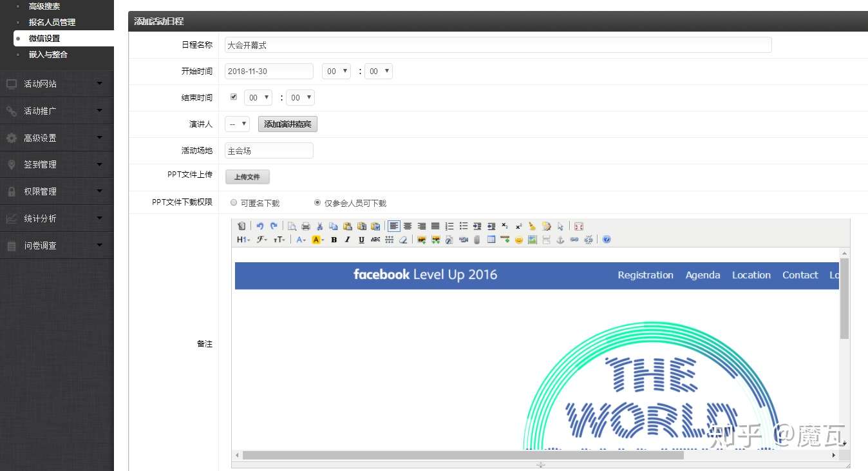
Task: Open the highlight background color picker
Action: pos(318,240)
